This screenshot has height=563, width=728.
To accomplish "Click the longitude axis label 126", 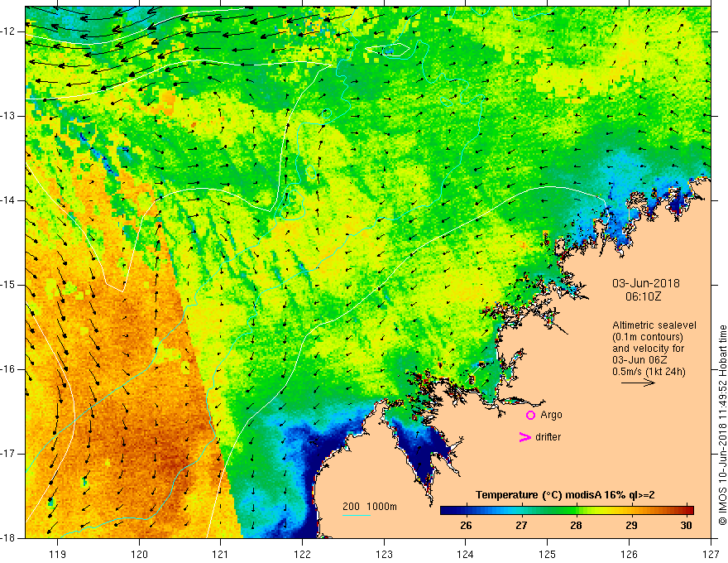I will [x=629, y=554].
